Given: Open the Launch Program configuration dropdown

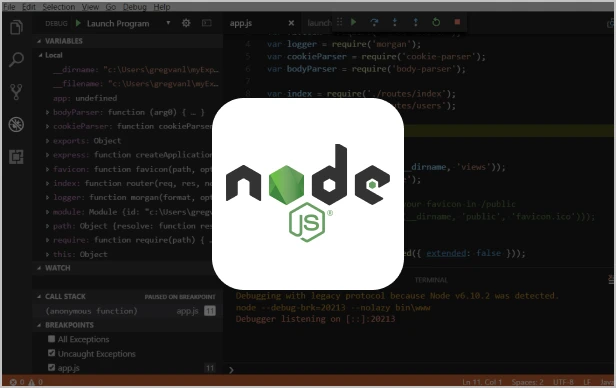Looking at the screenshot, I should pos(168,23).
